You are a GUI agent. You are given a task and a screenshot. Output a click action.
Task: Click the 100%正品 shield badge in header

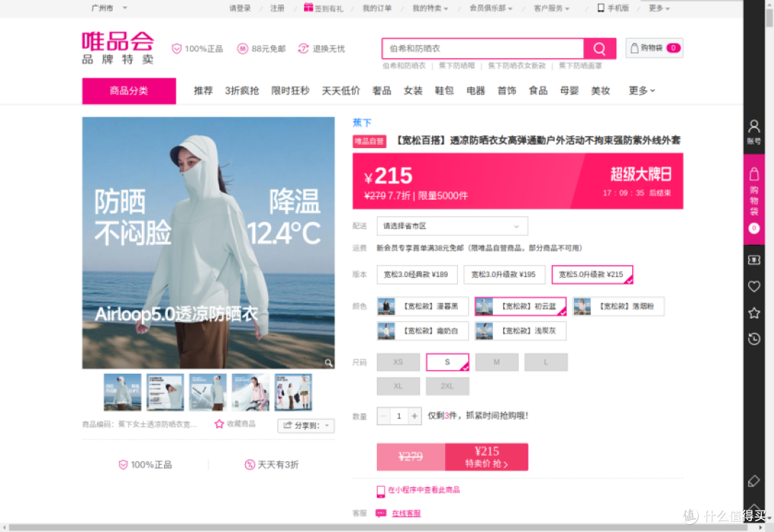click(x=197, y=49)
